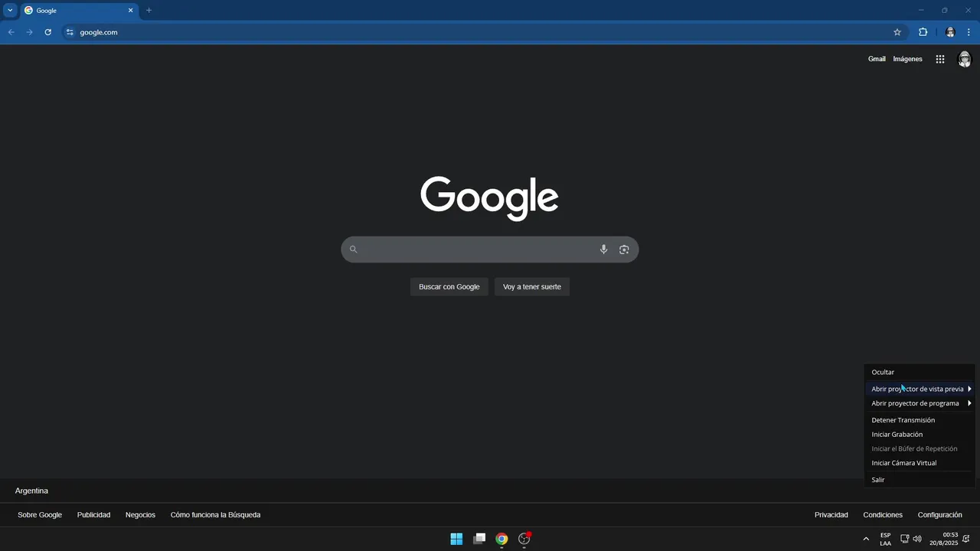
Task: Open the Chrome extensions puzzle icon
Action: tap(923, 32)
